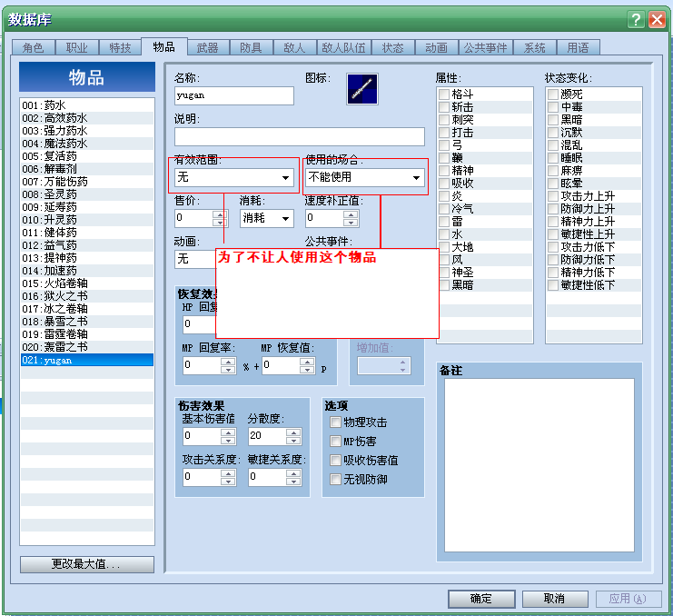Enable the MP伤害 option
The image size is (673, 616).
coord(336,442)
